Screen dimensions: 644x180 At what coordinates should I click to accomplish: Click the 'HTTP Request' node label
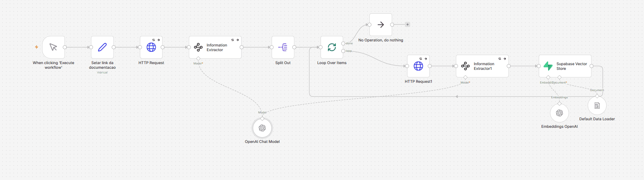pos(151,63)
